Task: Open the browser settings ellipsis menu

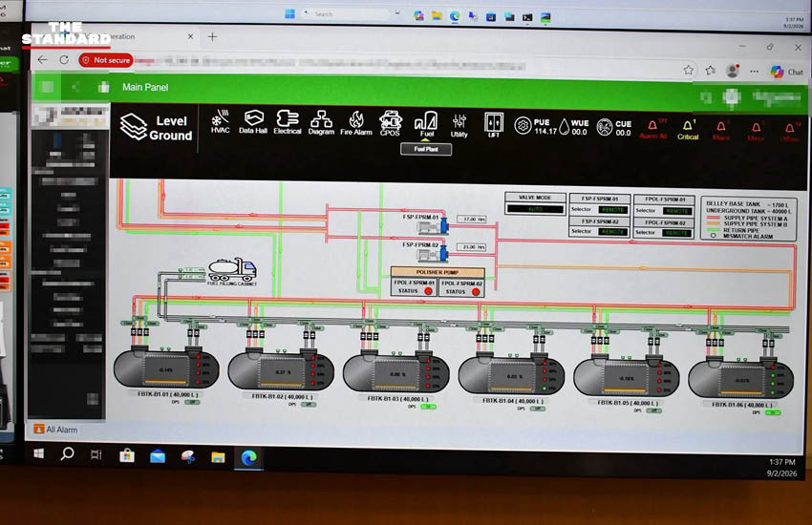Action: point(754,72)
